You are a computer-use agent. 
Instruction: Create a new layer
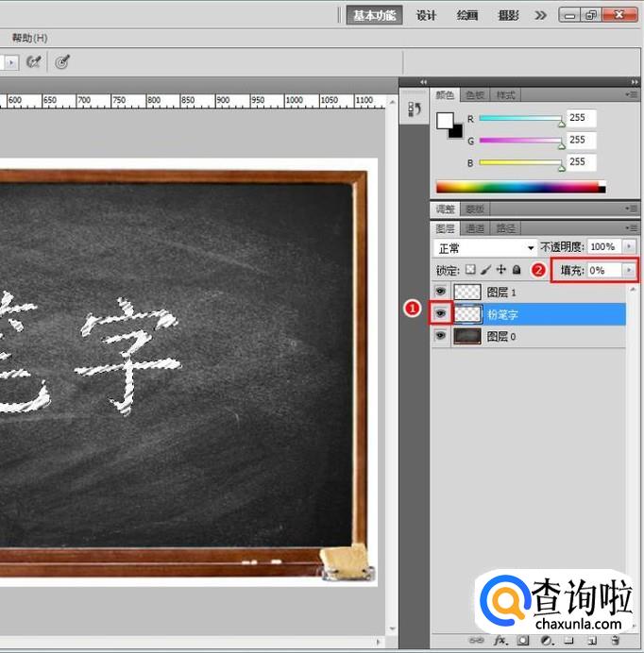pyautogui.click(x=590, y=640)
